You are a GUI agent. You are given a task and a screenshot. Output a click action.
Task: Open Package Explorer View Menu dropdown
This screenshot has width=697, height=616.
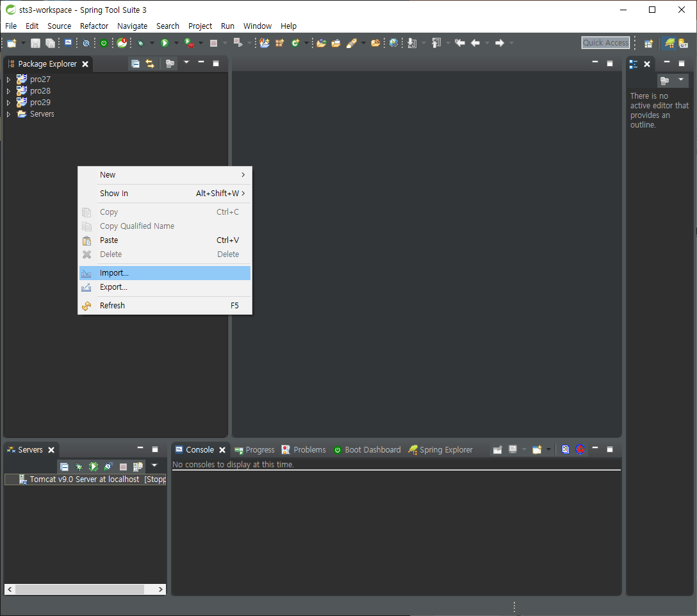(x=186, y=62)
